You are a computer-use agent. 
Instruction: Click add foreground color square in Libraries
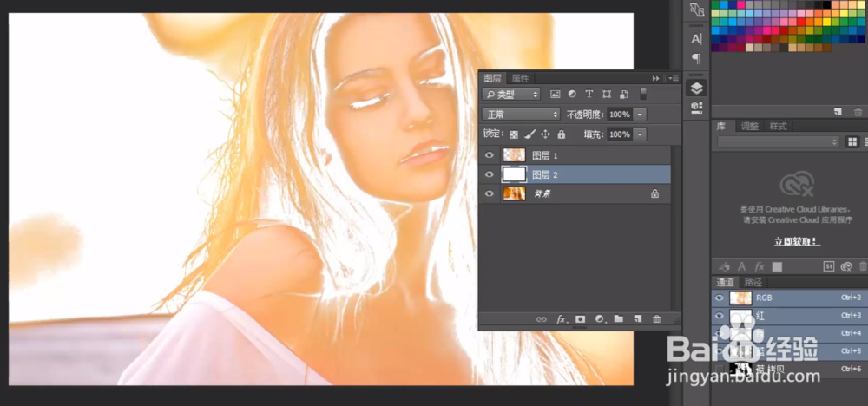(777, 266)
